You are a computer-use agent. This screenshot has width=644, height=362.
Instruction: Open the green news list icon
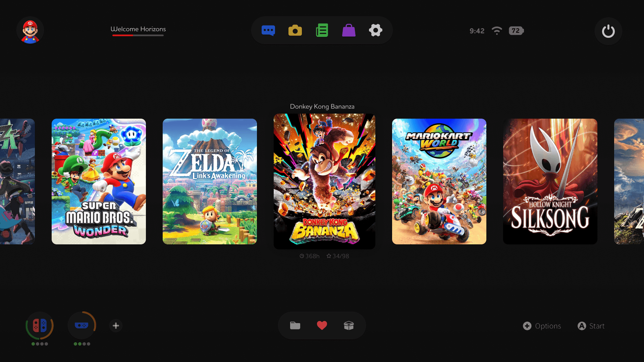click(322, 31)
